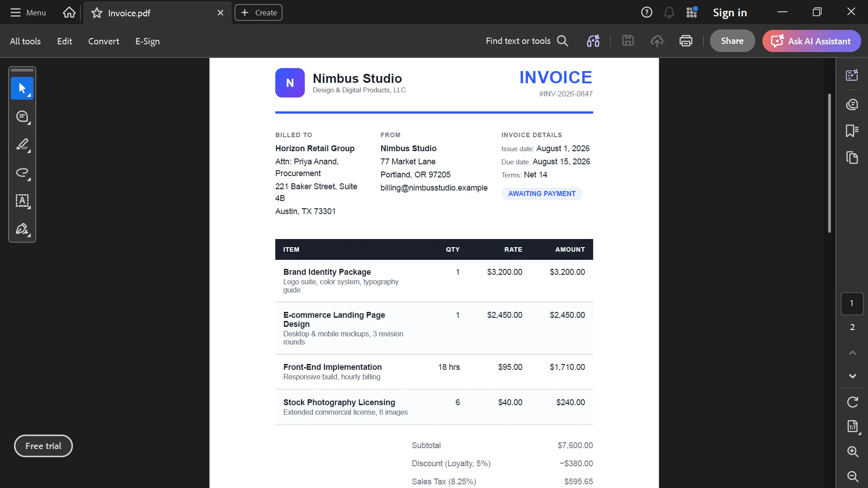Switch to the Invoice.pdf tab
868x488 pixels.
(157, 13)
